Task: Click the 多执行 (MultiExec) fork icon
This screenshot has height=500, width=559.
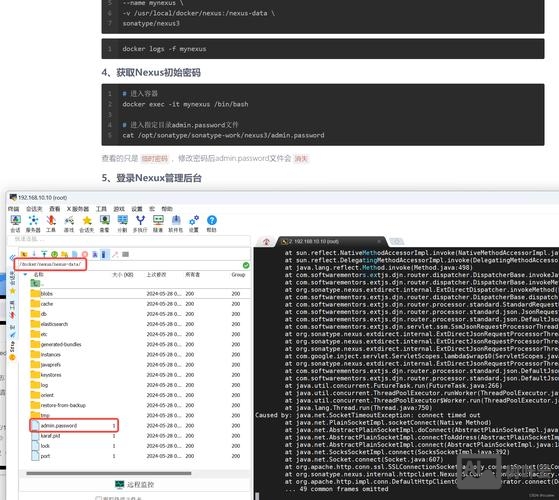Action: click(x=140, y=223)
